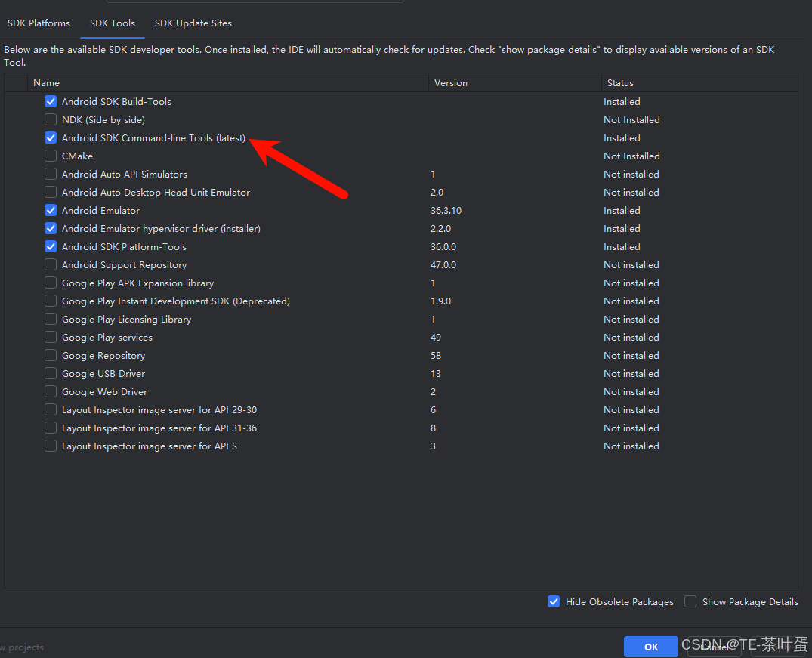
Task: Select Android Auto API Simulators label
Action: [x=125, y=174]
